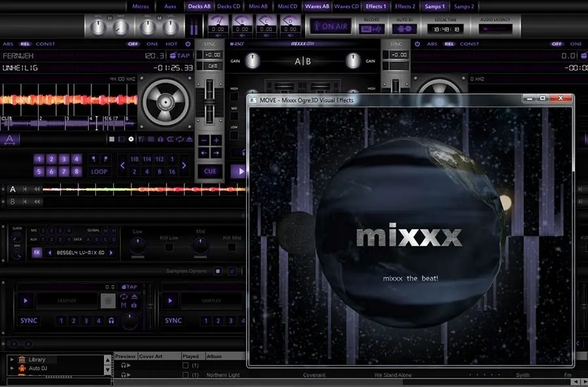Screen dimensions: 588x387
Task: Click the Deck A play button
Action: point(239,171)
